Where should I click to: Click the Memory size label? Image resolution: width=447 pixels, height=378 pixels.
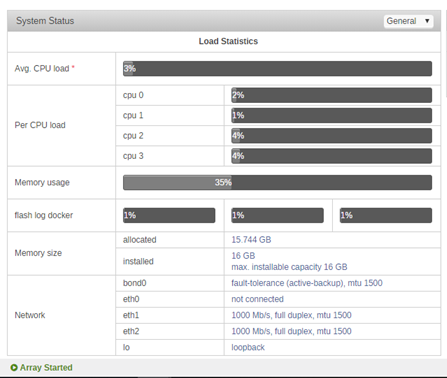[38, 253]
